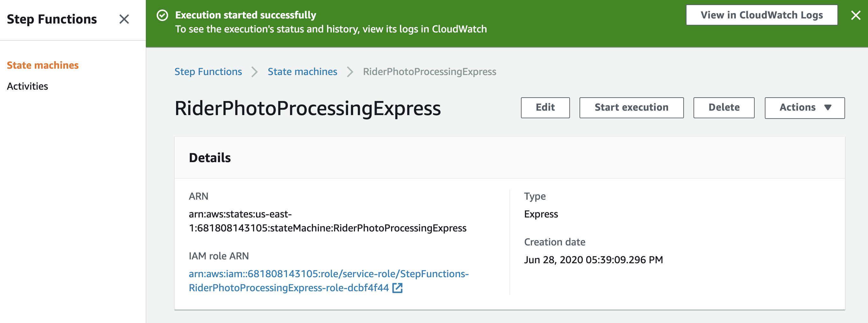Dismiss the green success banner
Screen dimensions: 868x323
pyautogui.click(x=856, y=15)
